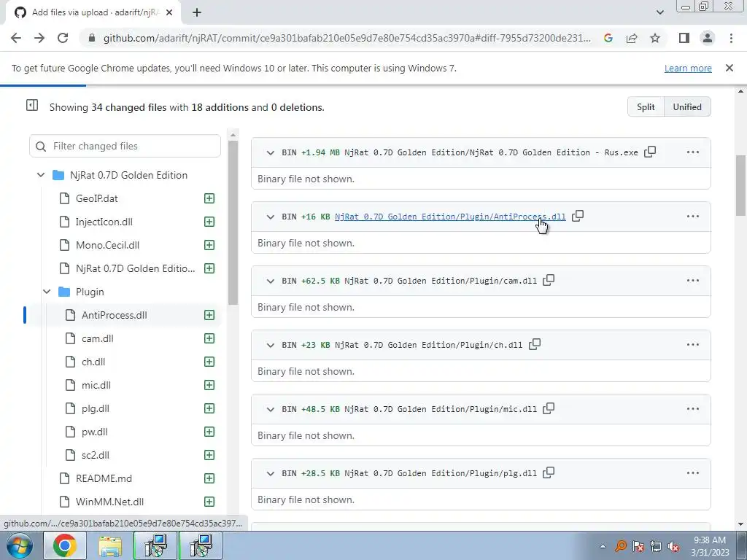
Task: Reload the page in Chrome
Action: pyautogui.click(x=63, y=38)
